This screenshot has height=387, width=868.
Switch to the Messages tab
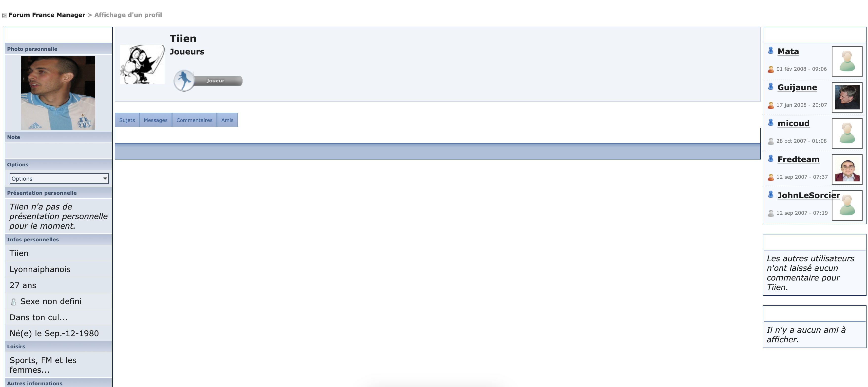[x=156, y=120]
